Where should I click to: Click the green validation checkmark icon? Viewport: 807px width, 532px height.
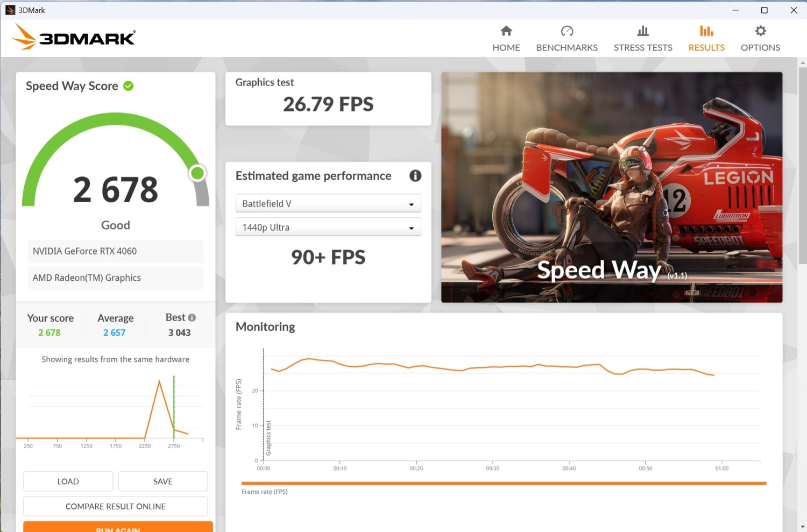pos(129,86)
